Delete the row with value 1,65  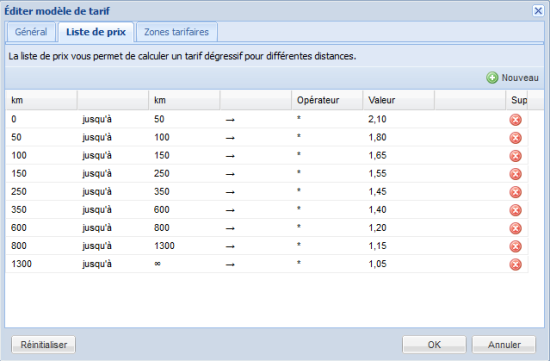(515, 156)
